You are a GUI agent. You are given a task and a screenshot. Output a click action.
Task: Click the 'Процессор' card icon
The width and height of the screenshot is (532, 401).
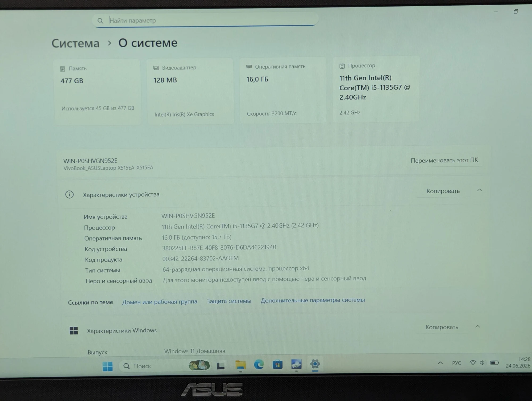[x=342, y=66]
